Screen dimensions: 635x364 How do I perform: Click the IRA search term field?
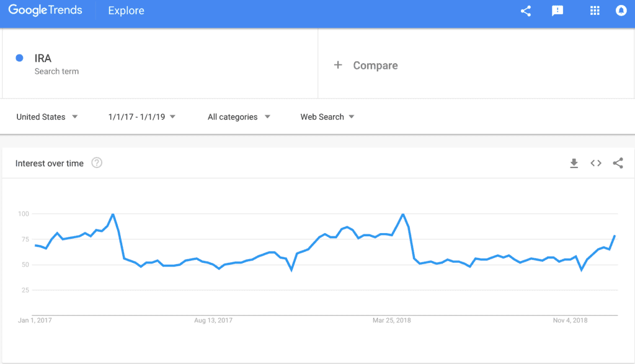[160, 64]
